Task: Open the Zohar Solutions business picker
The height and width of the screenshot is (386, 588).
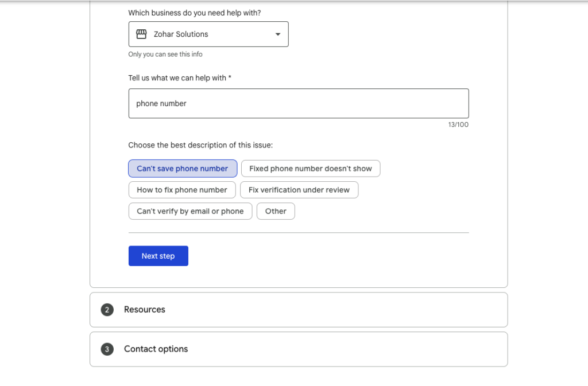Action: [208, 34]
